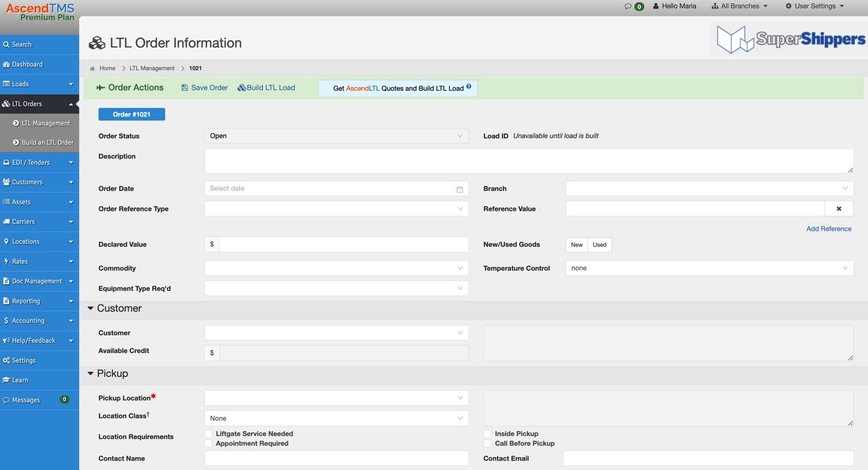This screenshot has height=470, width=868.
Task: Click Save Order
Action: pos(204,87)
